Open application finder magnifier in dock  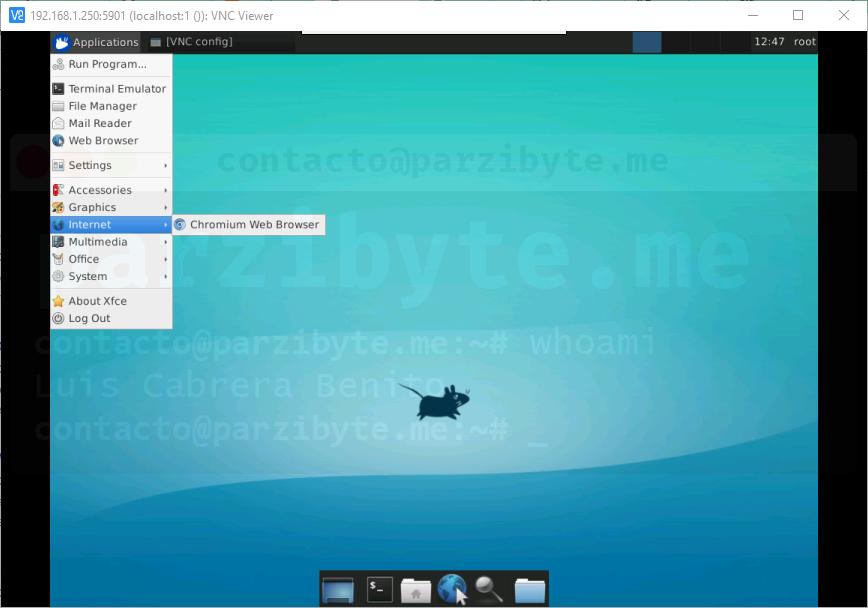489,589
